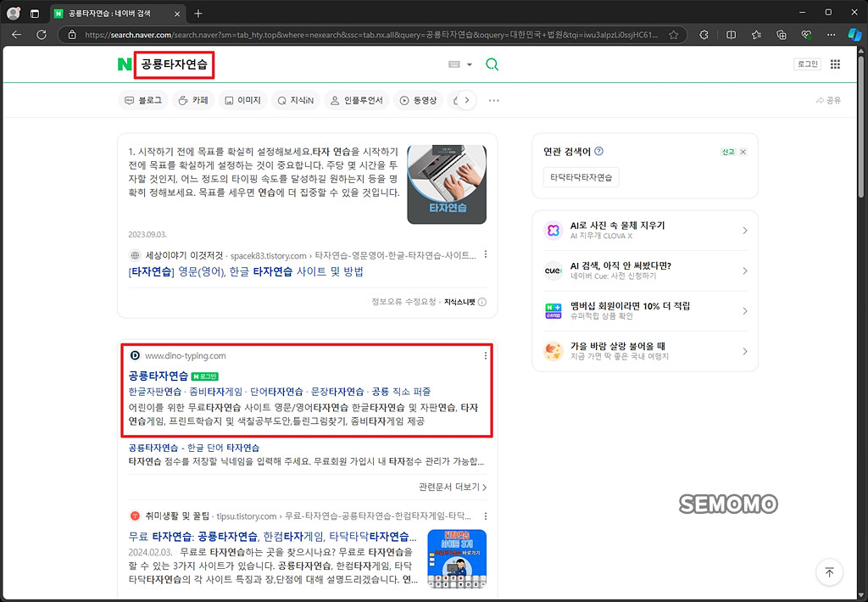
Task: Click the 로그인 button
Action: (x=807, y=64)
